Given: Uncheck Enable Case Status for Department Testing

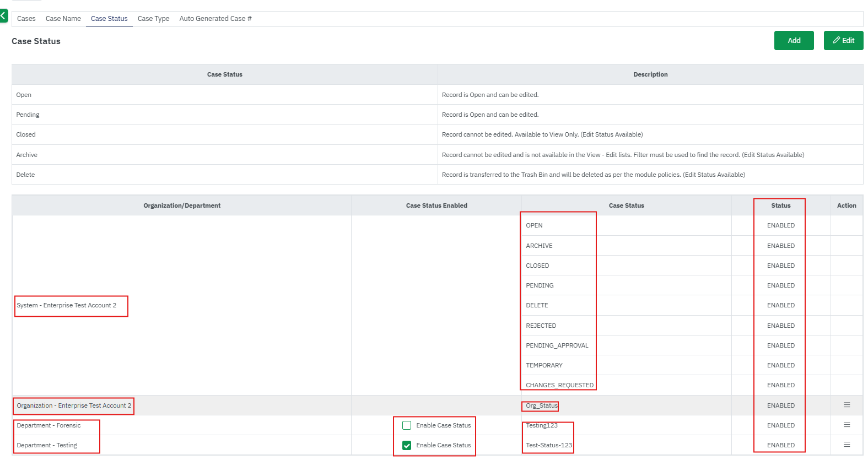Looking at the screenshot, I should pos(407,445).
